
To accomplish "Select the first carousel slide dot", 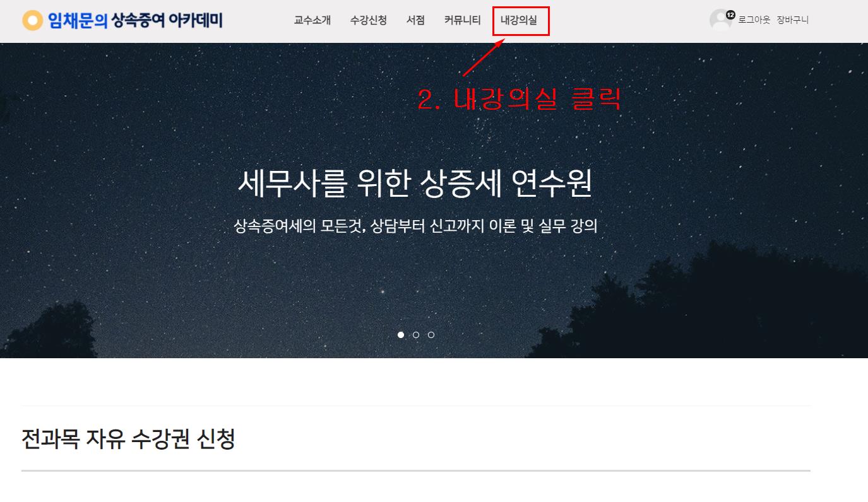I will point(401,335).
